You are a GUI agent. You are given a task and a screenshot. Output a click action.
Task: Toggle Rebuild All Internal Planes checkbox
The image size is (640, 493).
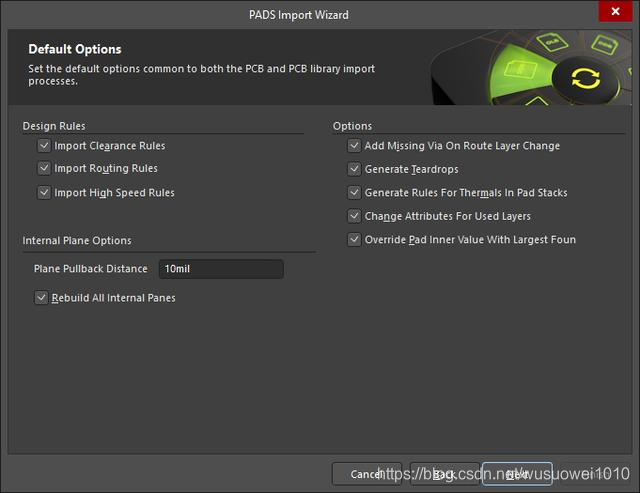pos(41,298)
